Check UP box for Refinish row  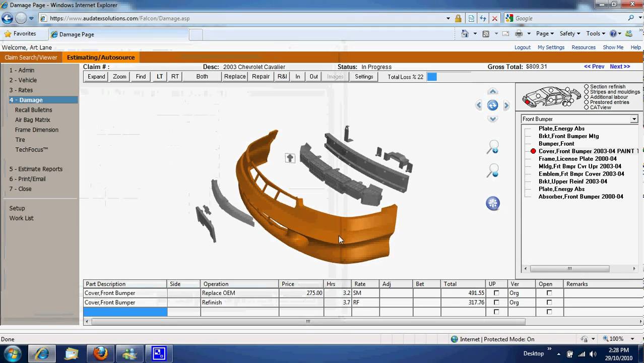tap(496, 302)
